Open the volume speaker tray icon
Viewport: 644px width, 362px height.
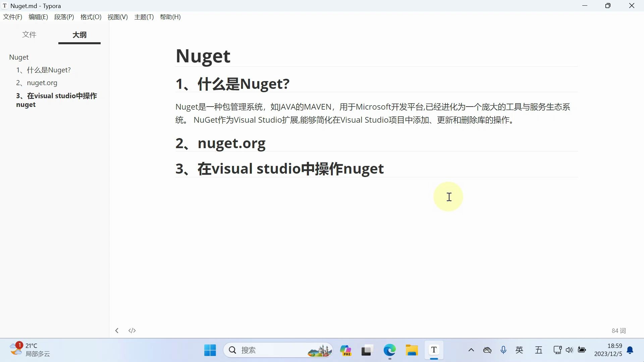coord(569,350)
